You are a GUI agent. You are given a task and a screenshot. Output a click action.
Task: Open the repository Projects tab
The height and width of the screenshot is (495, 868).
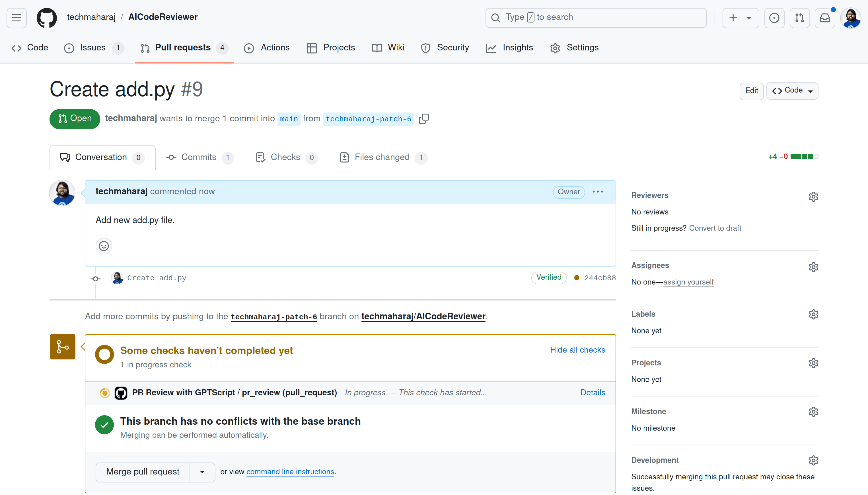331,48
